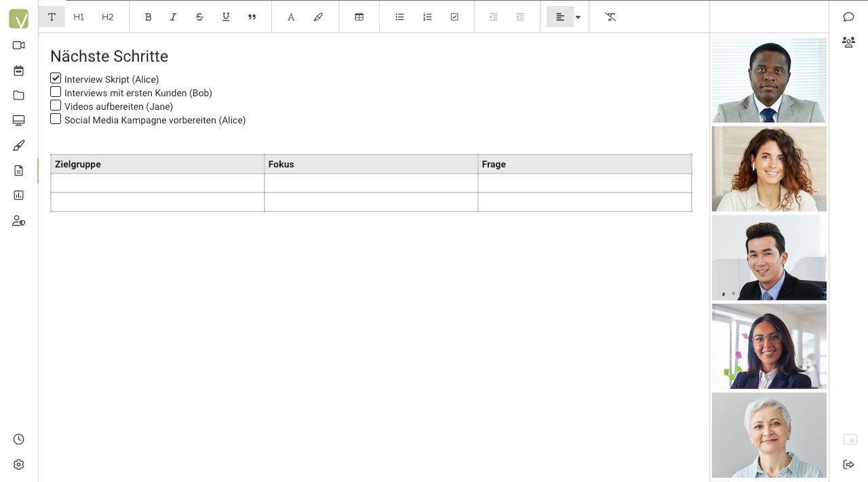This screenshot has width=868, height=482.
Task: Open the polls and results panel
Action: click(x=18, y=195)
